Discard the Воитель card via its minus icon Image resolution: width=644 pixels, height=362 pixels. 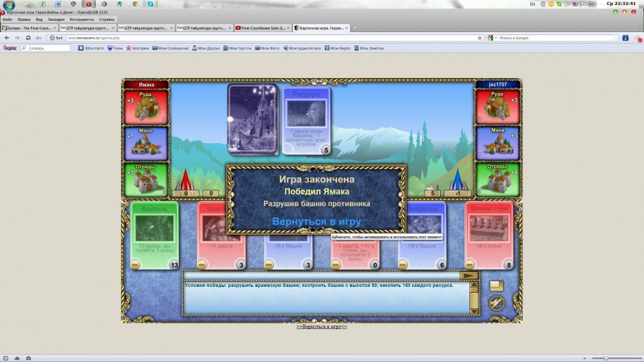tap(135, 265)
